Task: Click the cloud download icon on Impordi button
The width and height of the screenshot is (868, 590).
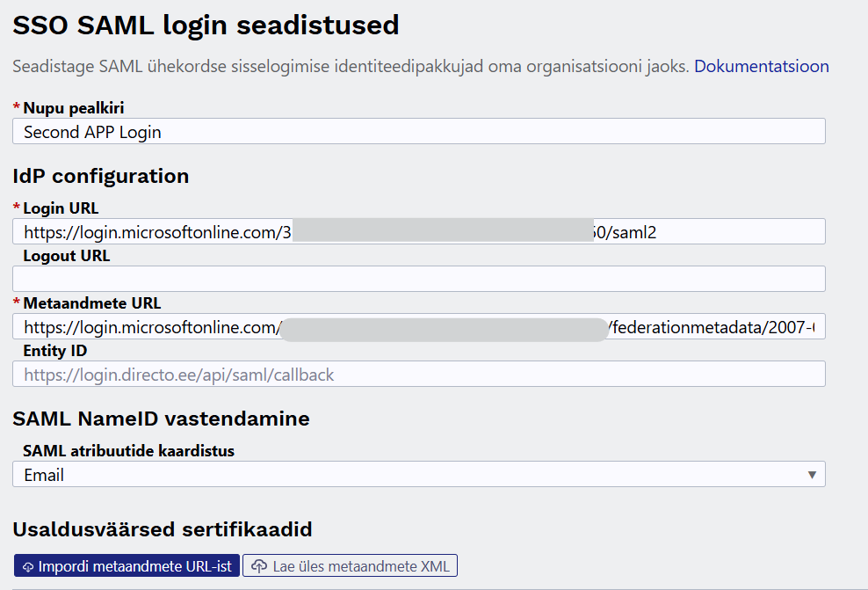Action: coord(28,567)
